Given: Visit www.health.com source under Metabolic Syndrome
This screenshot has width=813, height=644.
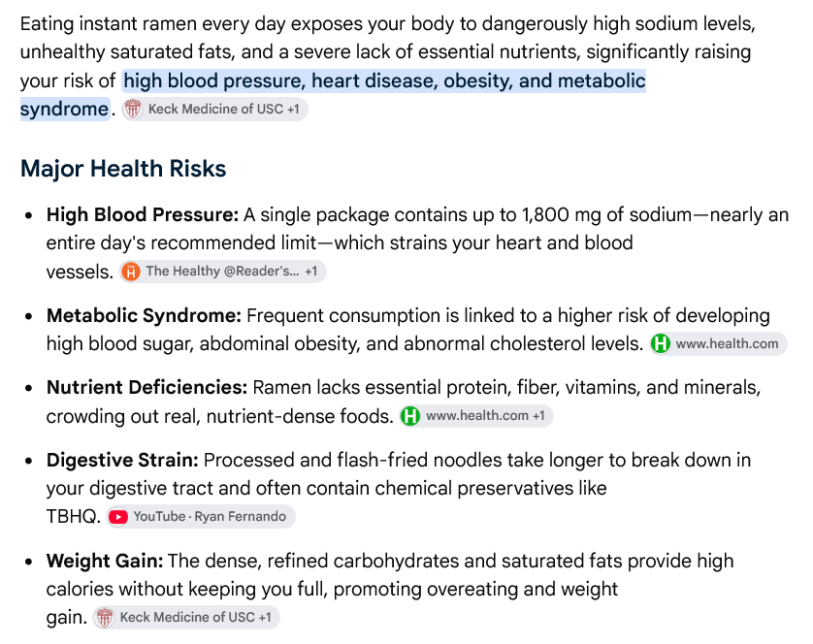Looking at the screenshot, I should click(719, 343).
